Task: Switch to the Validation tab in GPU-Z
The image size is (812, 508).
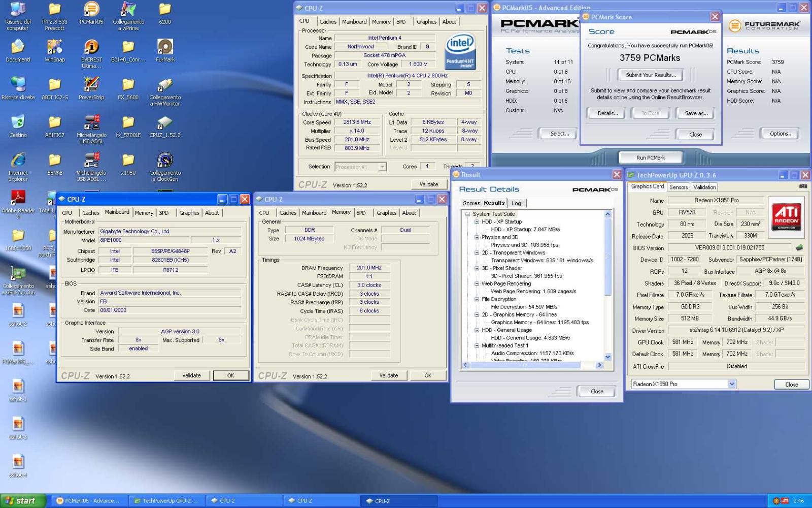Action: click(x=704, y=187)
